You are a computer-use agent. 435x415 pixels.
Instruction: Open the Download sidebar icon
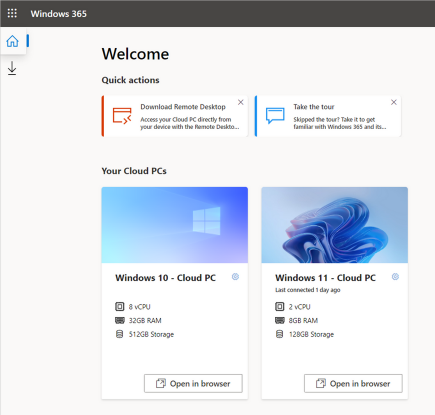tap(12, 68)
